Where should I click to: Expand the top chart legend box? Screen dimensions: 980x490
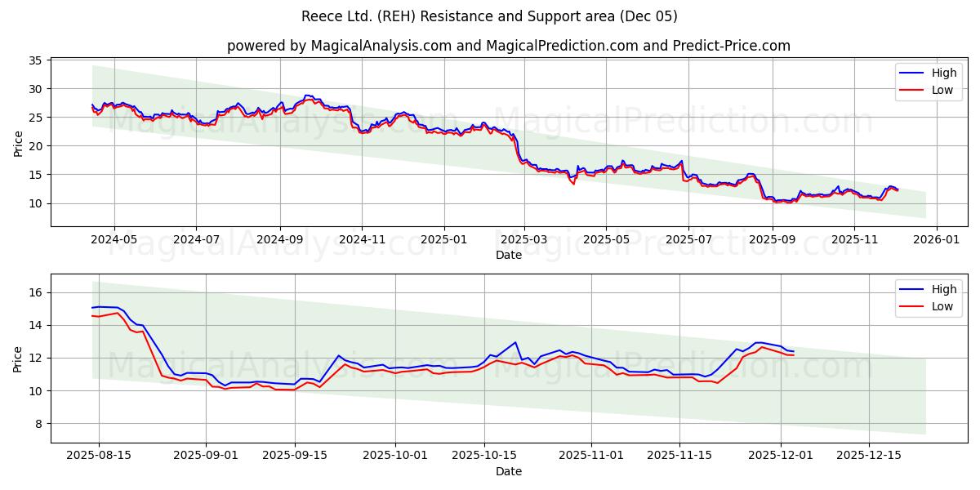tap(929, 82)
